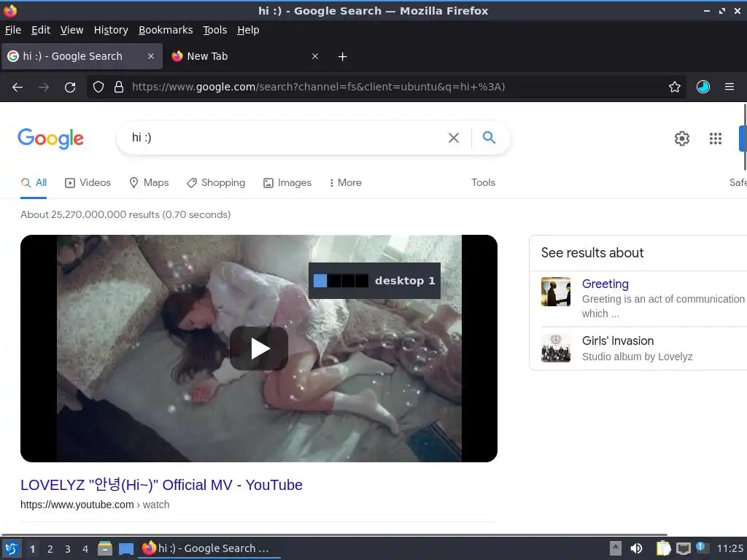Open the removable media eject tray icon
Image resolution: width=747 pixels, height=560 pixels.
(616, 548)
